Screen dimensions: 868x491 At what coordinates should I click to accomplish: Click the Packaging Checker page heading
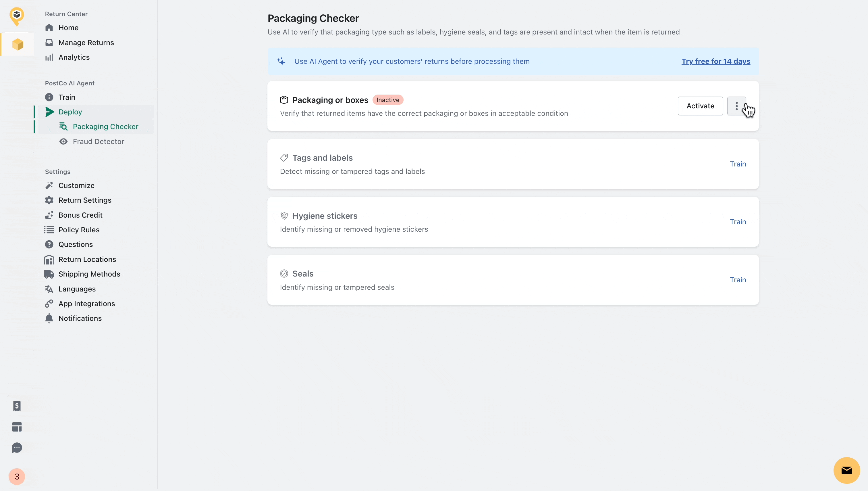(x=313, y=18)
